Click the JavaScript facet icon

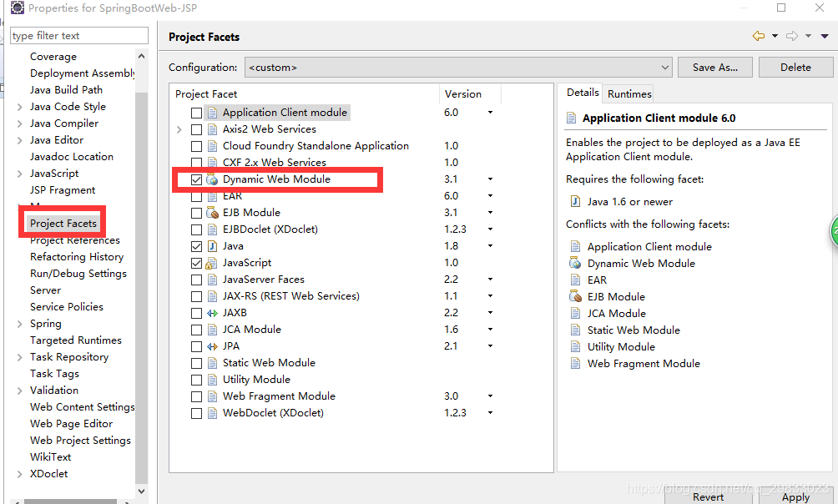pos(212,263)
